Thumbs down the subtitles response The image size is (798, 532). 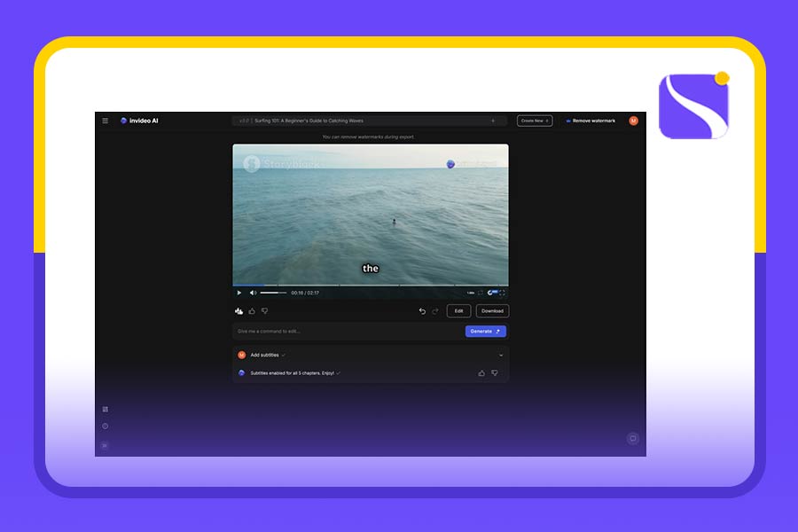coord(495,372)
